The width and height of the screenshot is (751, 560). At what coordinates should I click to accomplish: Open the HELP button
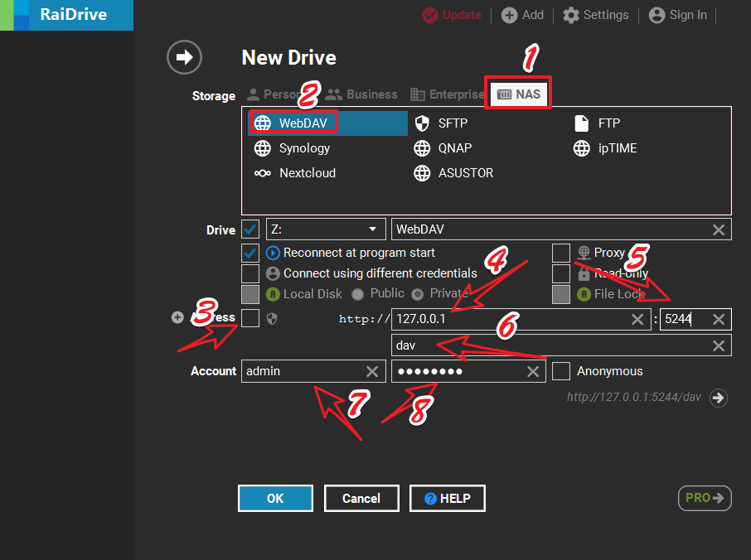click(x=448, y=498)
